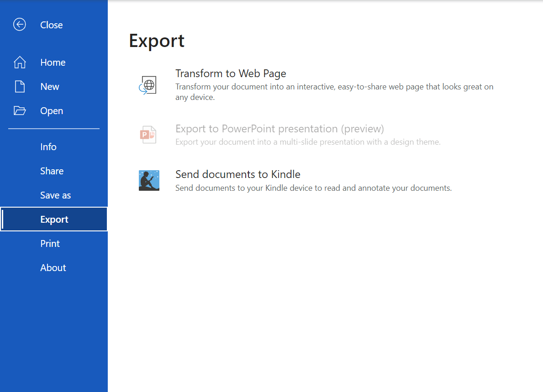Click the Transform to Web Page globe icon

[149, 84]
